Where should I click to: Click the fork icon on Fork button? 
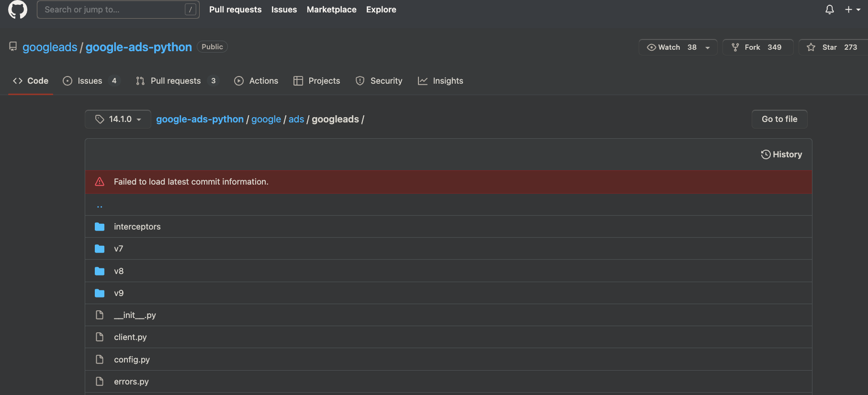point(735,47)
